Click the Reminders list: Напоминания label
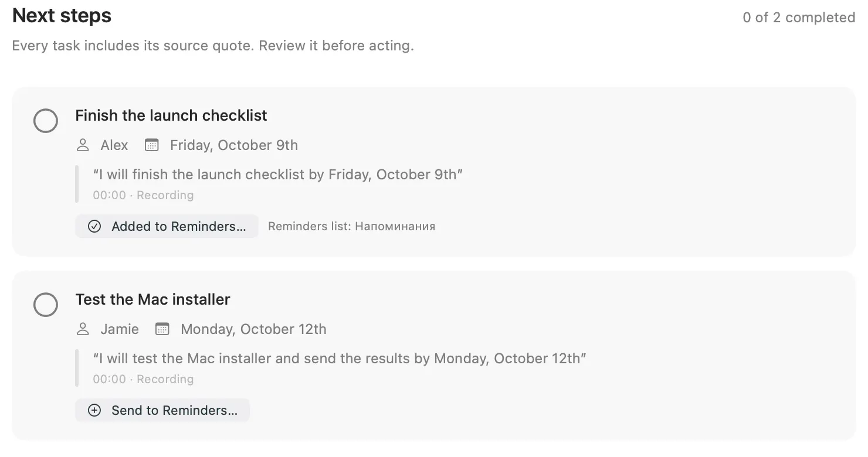The height and width of the screenshot is (457, 868). click(352, 227)
